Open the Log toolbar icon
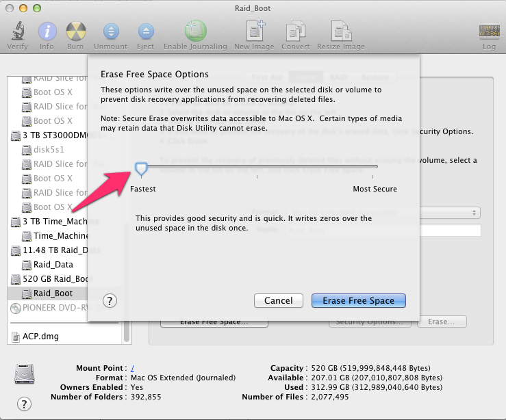The image size is (506, 420). 489,31
